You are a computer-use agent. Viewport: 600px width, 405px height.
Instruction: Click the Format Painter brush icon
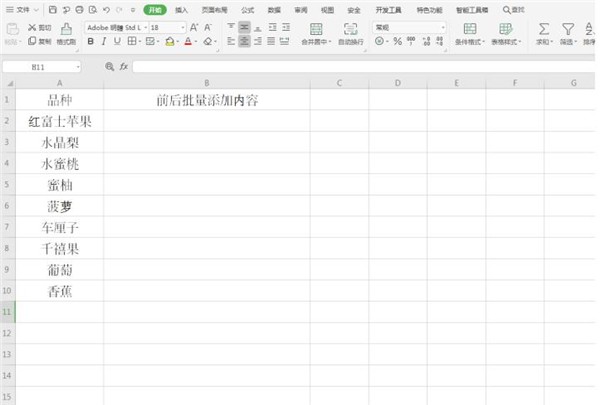(x=66, y=29)
